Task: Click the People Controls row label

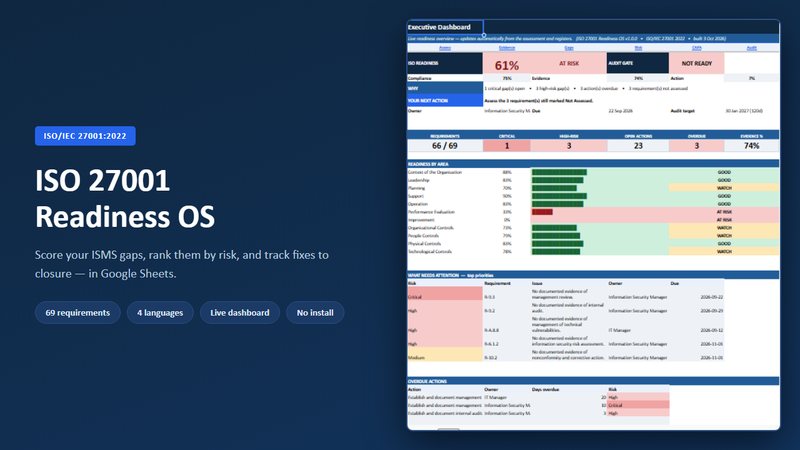Action: pyautogui.click(x=423, y=236)
